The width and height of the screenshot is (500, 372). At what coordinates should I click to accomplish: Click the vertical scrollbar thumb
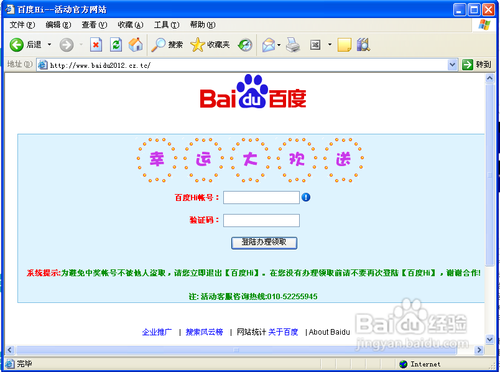[x=489, y=175]
